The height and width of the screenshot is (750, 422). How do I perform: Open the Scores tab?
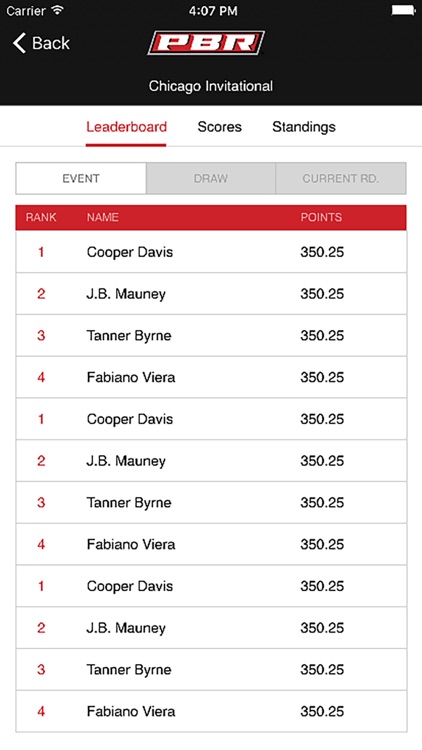coord(220,127)
